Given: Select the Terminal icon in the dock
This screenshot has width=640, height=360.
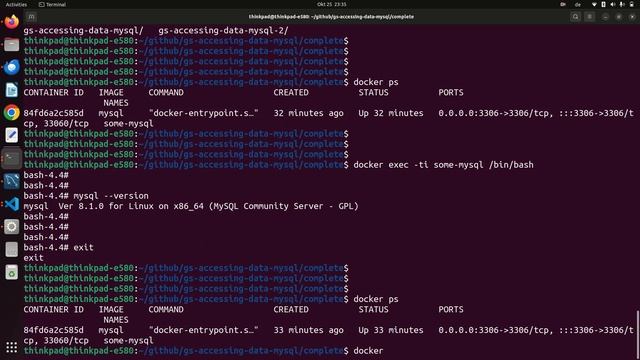Looking at the screenshot, I should click(x=11, y=158).
